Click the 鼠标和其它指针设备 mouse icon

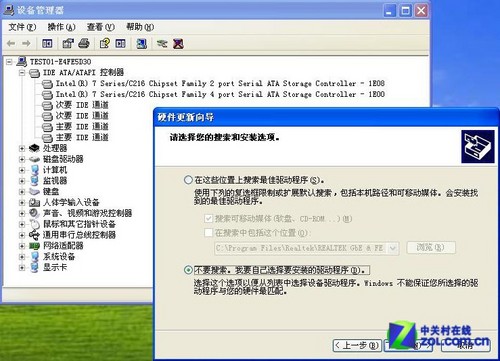point(34,224)
